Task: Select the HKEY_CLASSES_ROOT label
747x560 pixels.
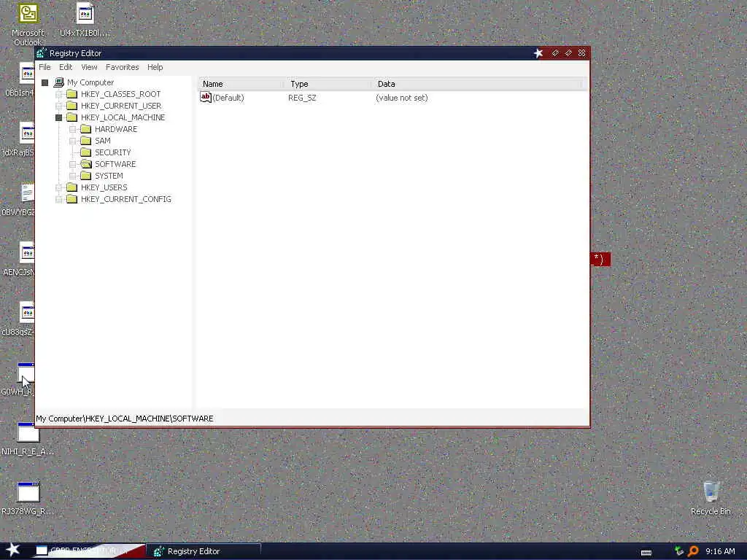Action: 120,94
